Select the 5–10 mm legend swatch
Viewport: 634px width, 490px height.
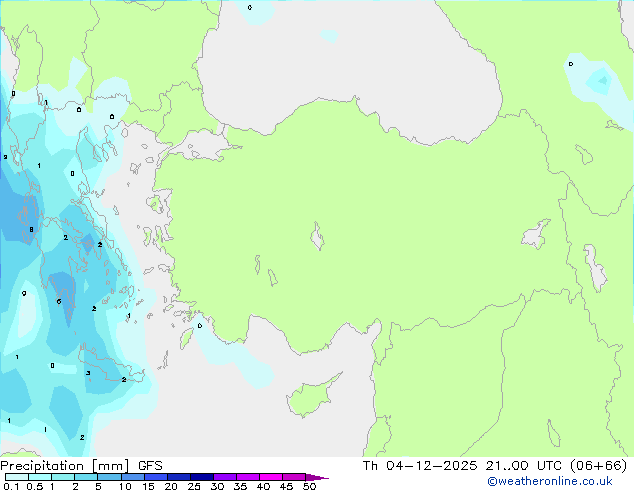coord(109,477)
